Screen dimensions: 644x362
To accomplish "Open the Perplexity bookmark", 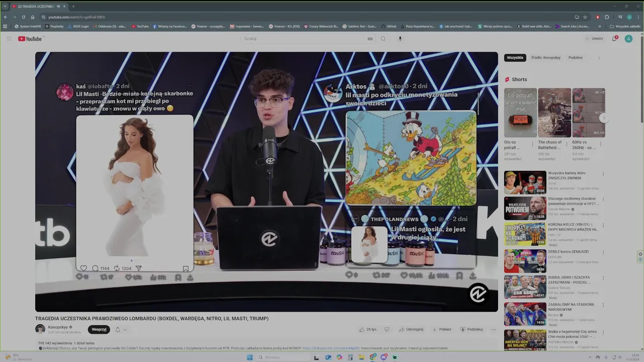I will point(54,26).
